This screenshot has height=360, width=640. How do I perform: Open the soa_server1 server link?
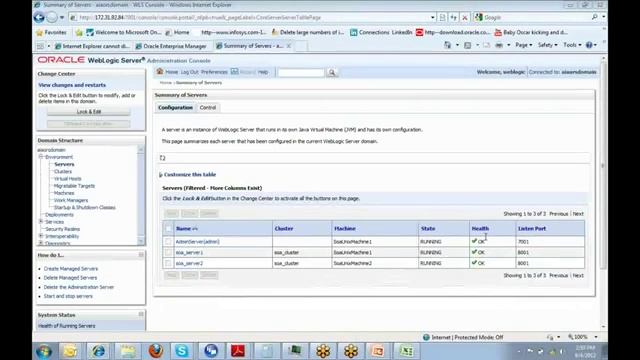coord(189,253)
